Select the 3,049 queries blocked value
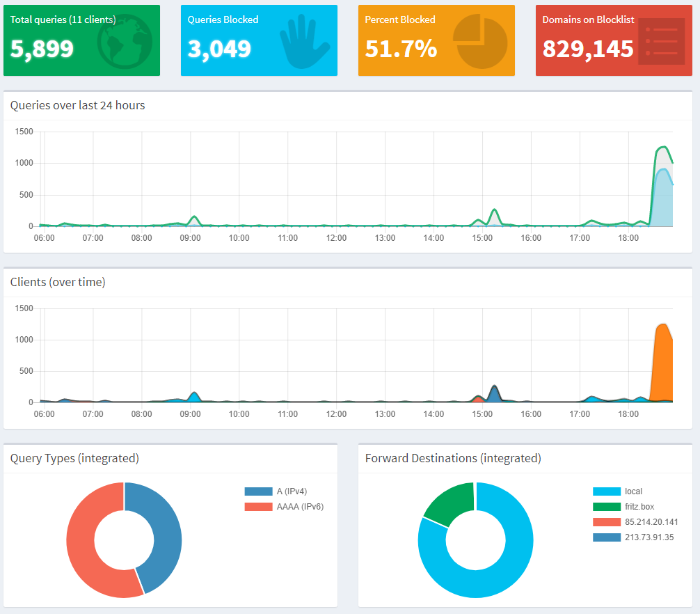 (219, 49)
